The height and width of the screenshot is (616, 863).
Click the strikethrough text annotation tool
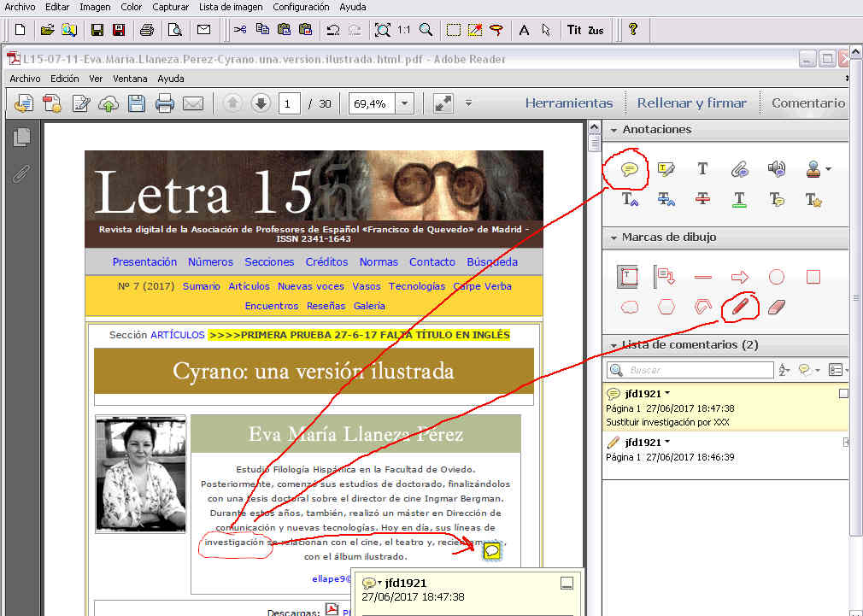click(x=702, y=199)
